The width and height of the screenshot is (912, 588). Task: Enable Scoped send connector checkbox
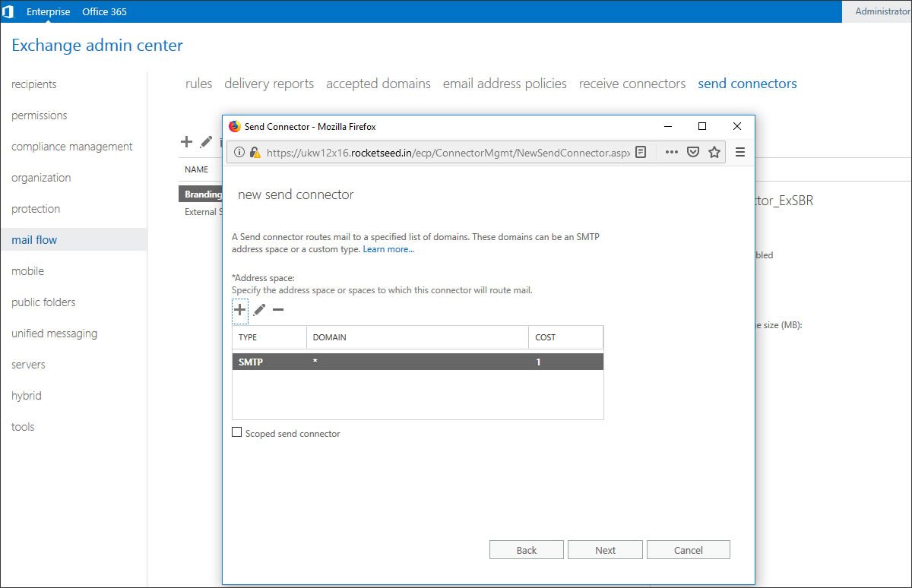tap(237, 433)
